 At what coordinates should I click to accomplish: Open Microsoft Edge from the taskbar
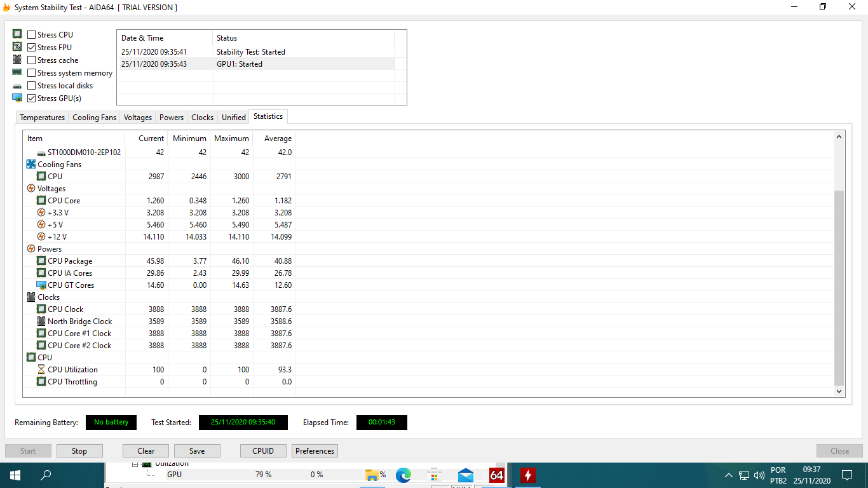click(403, 475)
